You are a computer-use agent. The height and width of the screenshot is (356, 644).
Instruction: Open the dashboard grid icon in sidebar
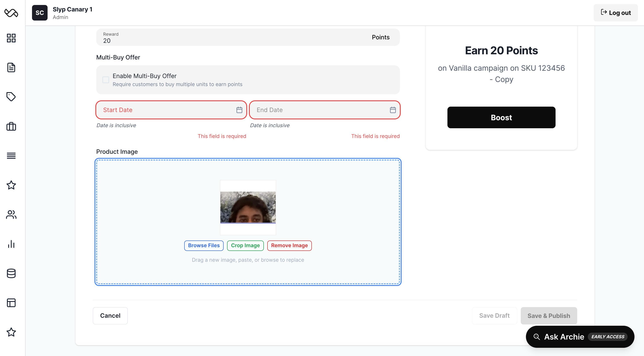pyautogui.click(x=11, y=38)
